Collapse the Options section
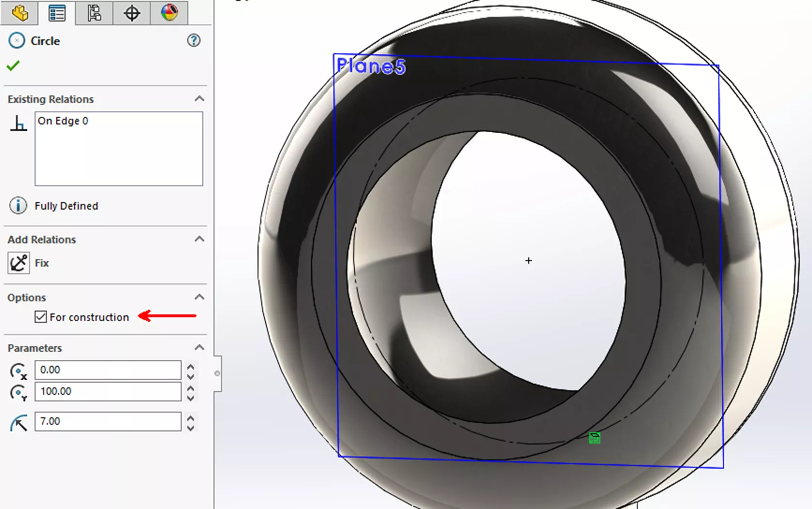The height and width of the screenshot is (509, 812). click(x=199, y=296)
